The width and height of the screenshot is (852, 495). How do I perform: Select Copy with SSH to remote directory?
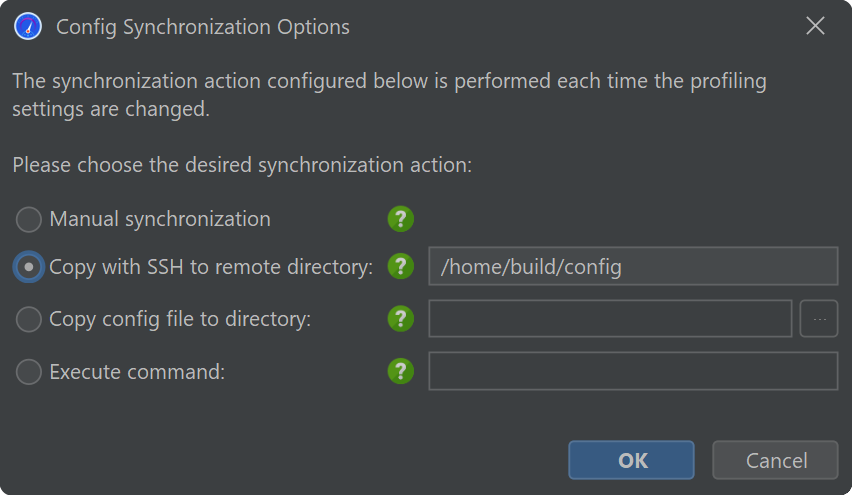point(28,267)
